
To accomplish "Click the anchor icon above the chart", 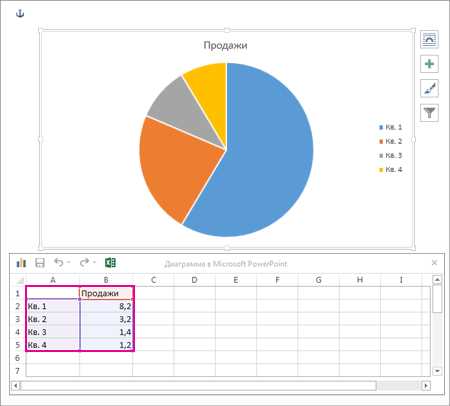I will point(20,14).
